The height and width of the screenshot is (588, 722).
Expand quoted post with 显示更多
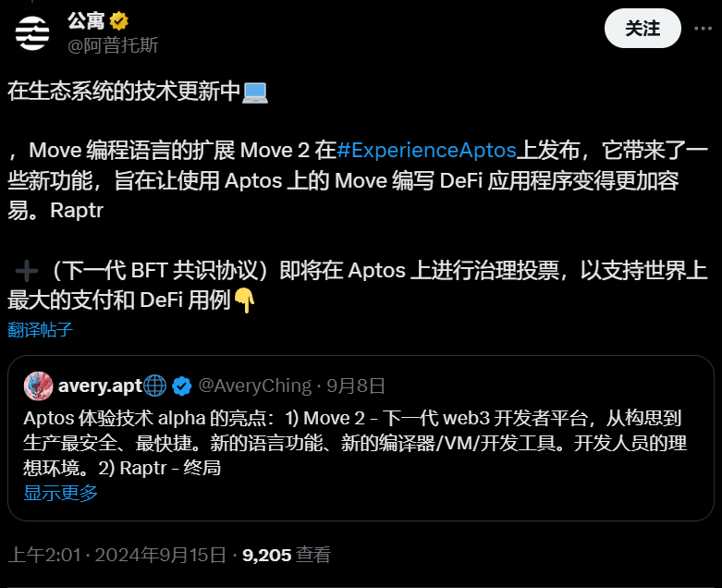[x=60, y=493]
